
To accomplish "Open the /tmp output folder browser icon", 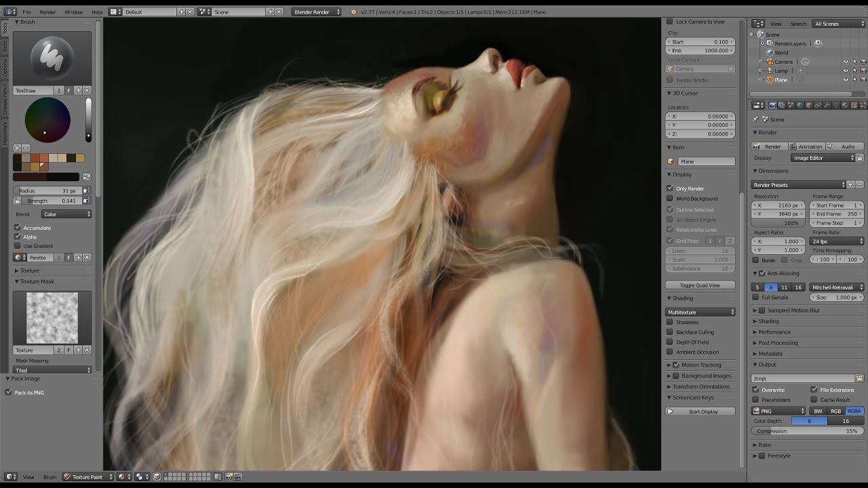I will tap(859, 378).
